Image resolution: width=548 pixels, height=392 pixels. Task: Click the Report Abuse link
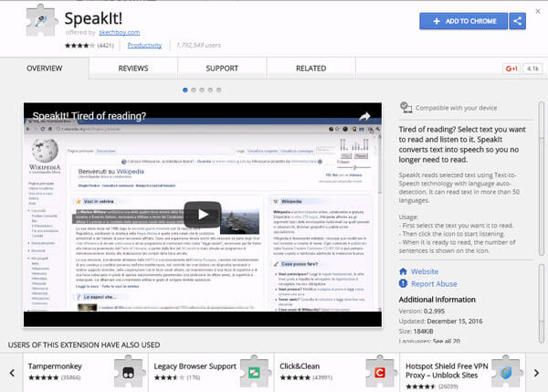click(x=434, y=284)
